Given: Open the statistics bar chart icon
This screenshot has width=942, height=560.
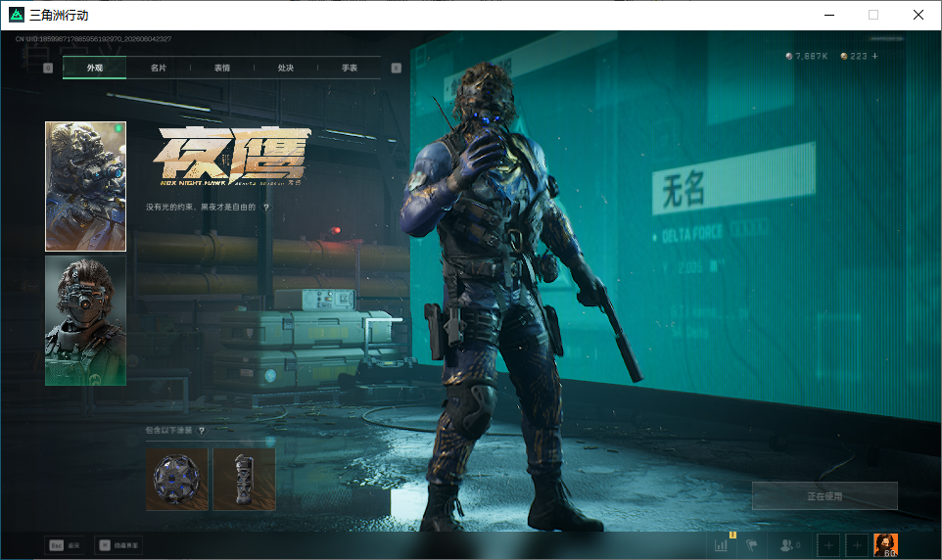Looking at the screenshot, I should (x=721, y=545).
